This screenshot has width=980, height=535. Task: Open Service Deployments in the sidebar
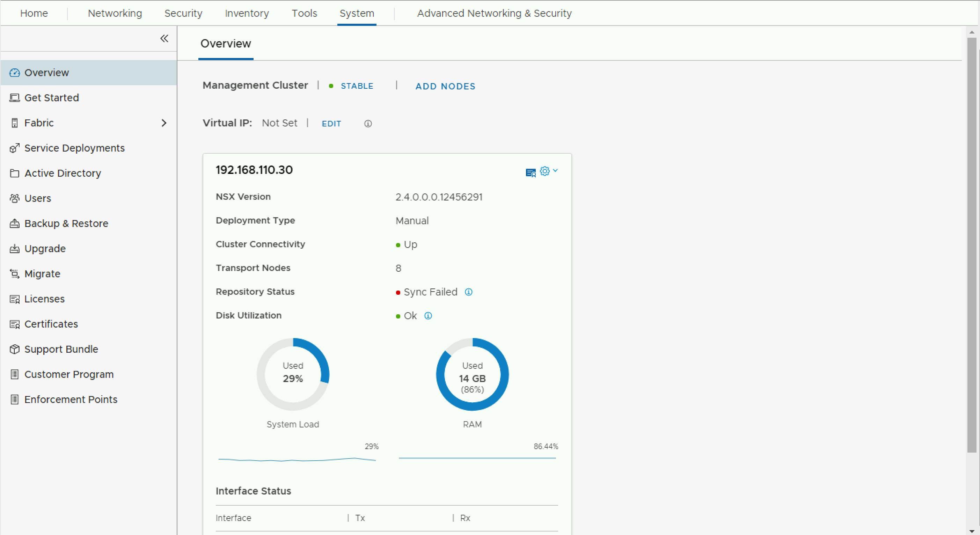74,148
